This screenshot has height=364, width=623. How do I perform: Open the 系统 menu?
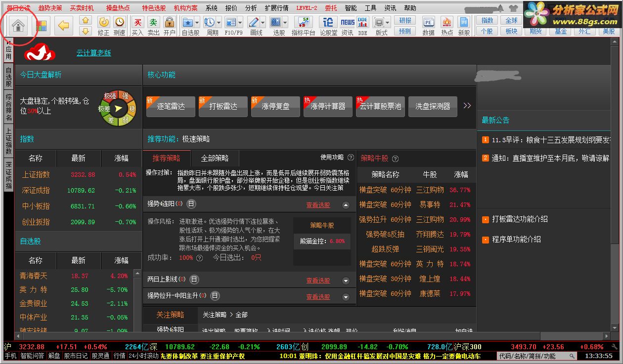[x=211, y=8]
